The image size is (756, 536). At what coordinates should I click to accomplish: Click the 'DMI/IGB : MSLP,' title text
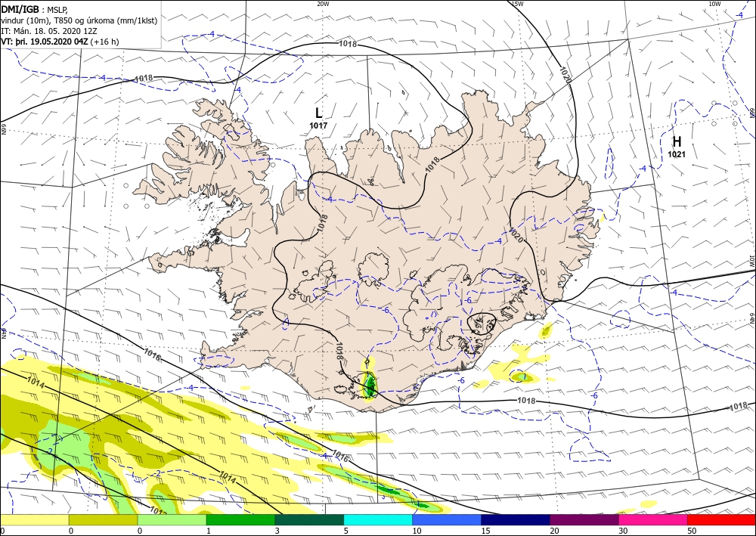[34, 9]
